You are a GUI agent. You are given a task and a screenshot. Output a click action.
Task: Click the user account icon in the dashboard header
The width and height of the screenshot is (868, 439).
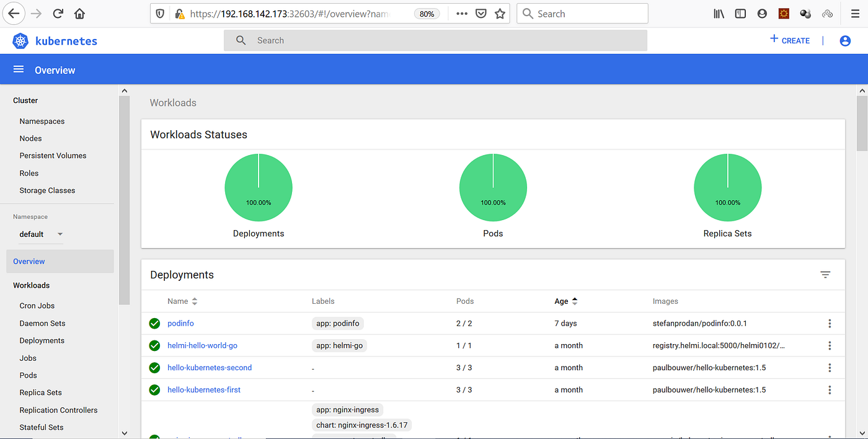pyautogui.click(x=845, y=40)
